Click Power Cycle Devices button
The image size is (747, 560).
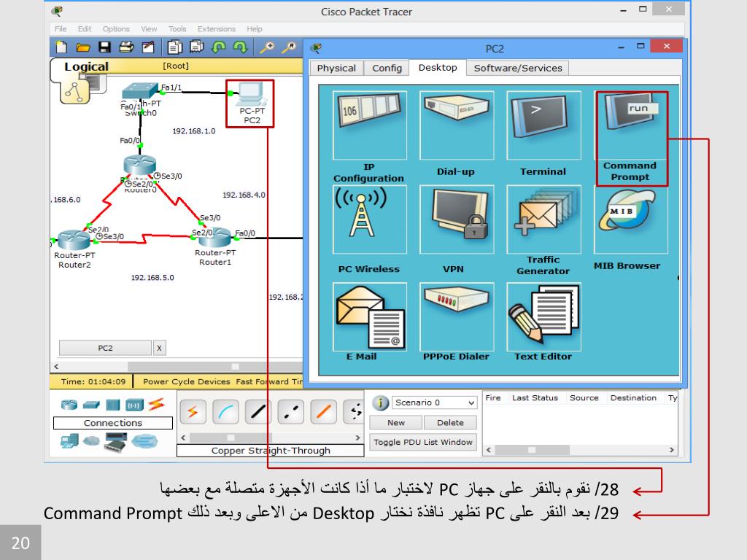[x=186, y=381]
